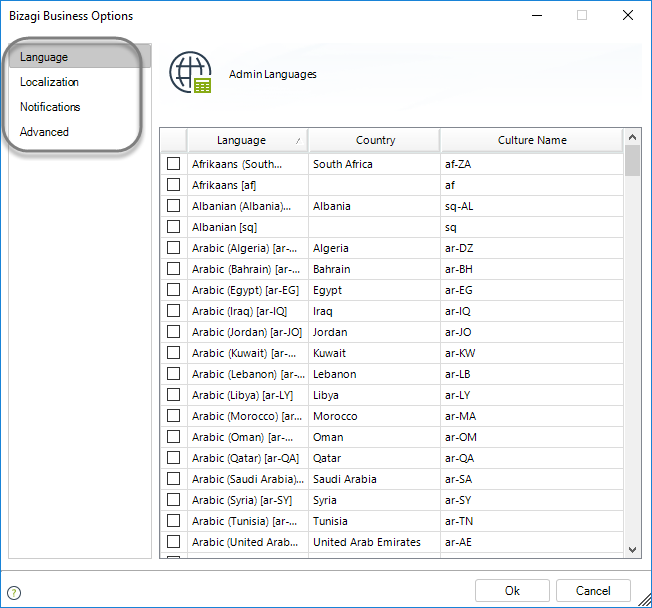652x608 pixels.
Task: Click the 'ar-SY' culture name cell
Action: tap(532, 500)
